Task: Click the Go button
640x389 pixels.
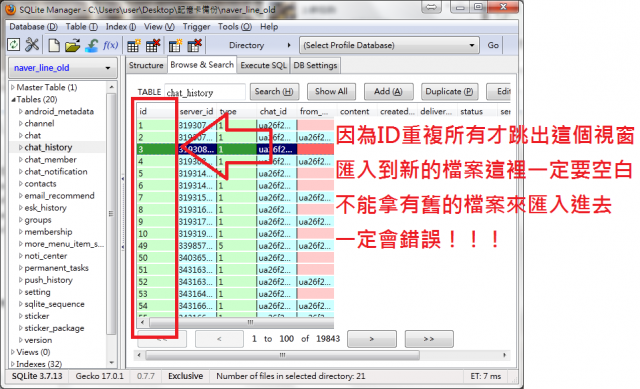Action: click(493, 45)
